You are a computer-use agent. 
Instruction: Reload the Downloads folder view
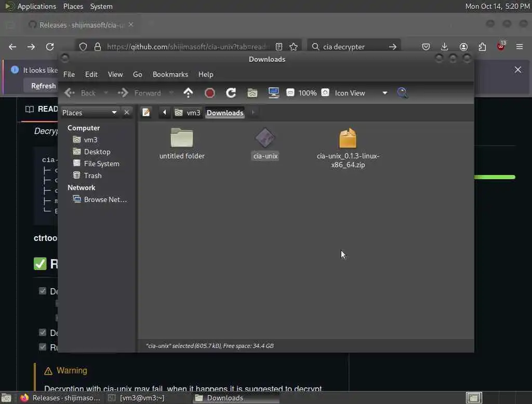point(231,93)
